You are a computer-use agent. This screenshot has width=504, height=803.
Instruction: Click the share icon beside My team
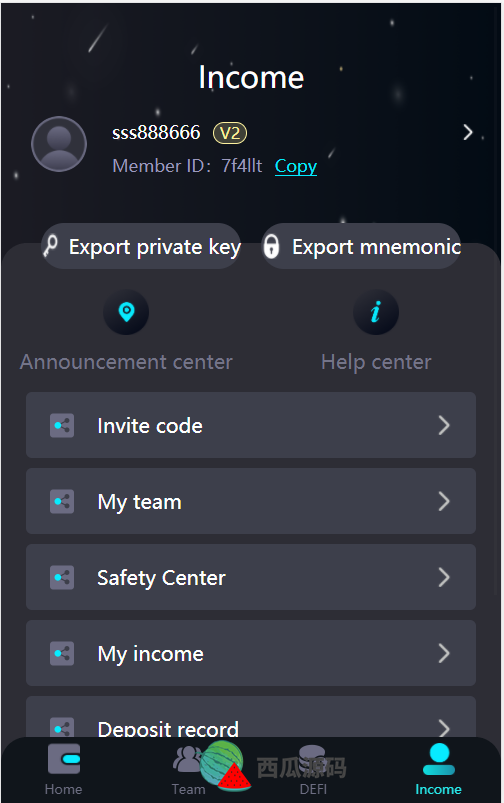click(62, 501)
